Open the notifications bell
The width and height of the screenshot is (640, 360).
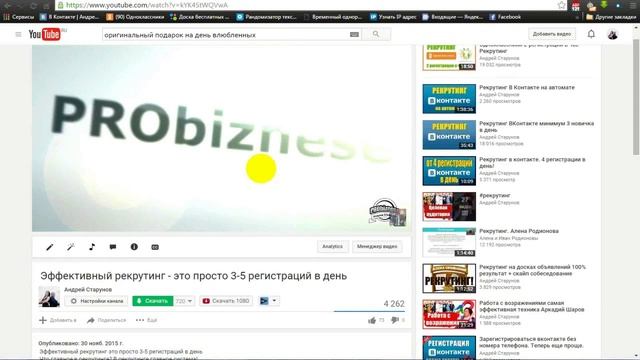click(x=591, y=34)
